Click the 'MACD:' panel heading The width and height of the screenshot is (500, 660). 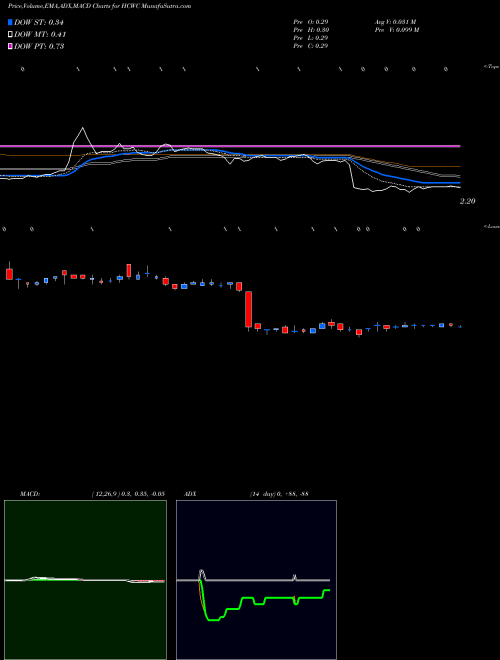29,493
